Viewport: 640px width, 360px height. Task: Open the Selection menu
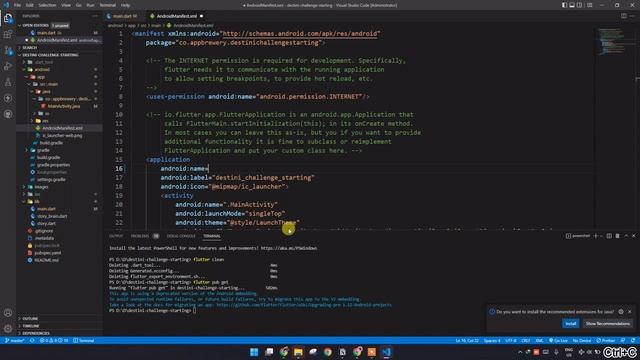coord(47,5)
